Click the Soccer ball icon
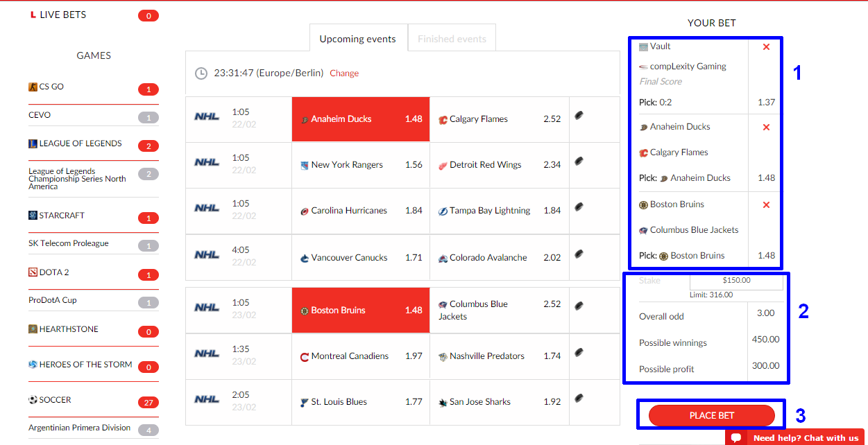 (33, 400)
